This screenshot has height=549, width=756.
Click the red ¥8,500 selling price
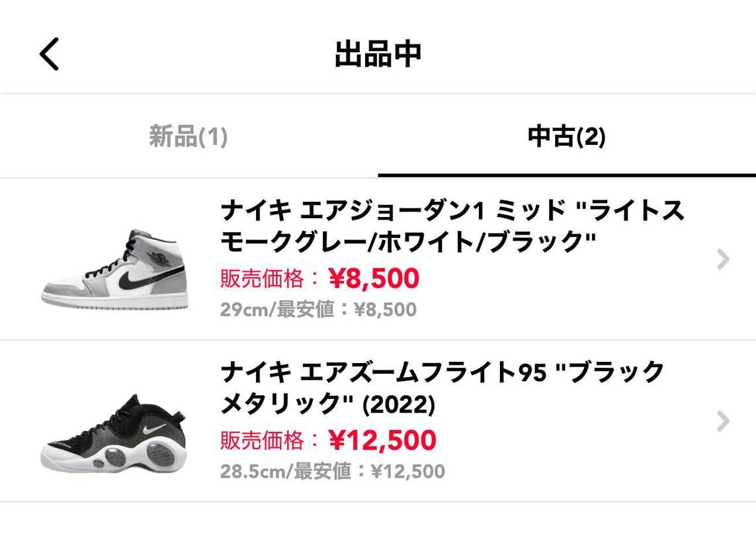pos(374,278)
